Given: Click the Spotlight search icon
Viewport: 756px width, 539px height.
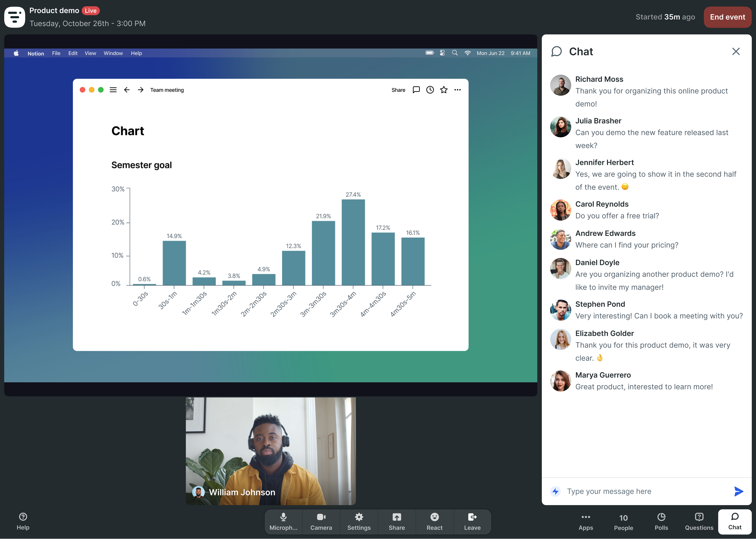Looking at the screenshot, I should click(455, 53).
